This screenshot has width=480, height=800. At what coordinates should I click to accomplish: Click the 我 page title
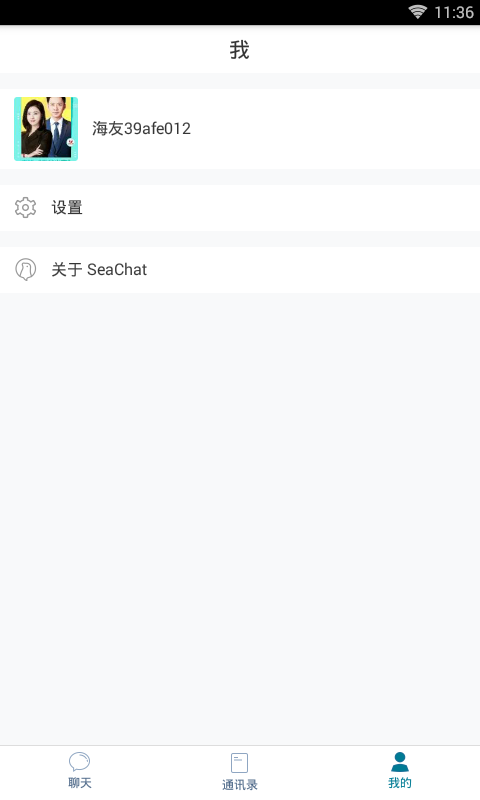pyautogui.click(x=239, y=50)
